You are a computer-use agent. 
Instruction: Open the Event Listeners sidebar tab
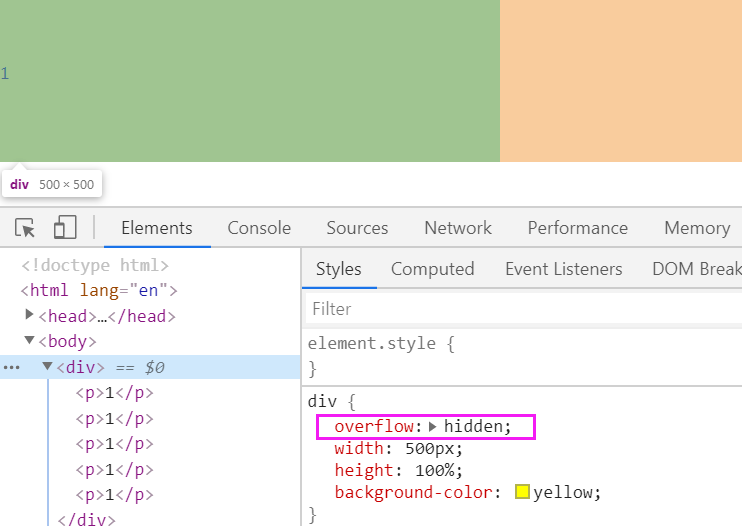(564, 269)
